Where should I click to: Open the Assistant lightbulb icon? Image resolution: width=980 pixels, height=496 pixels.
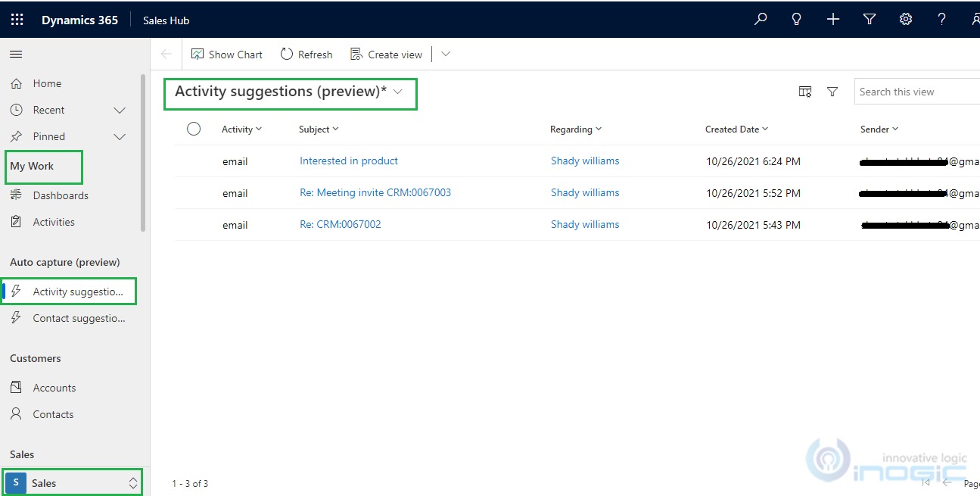(797, 20)
